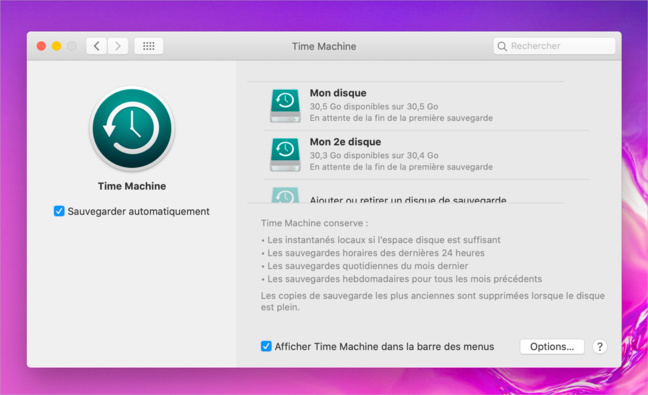Open the Options... button
This screenshot has width=648, height=395.
coord(552,347)
